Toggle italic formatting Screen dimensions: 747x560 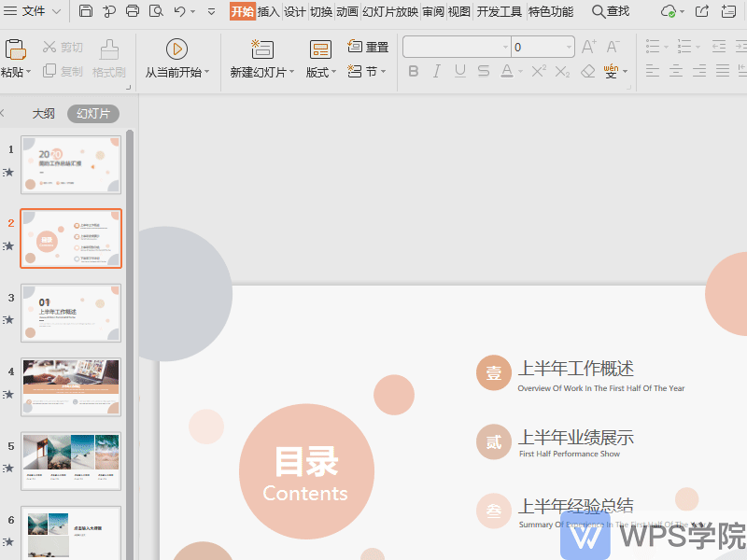[x=437, y=70]
